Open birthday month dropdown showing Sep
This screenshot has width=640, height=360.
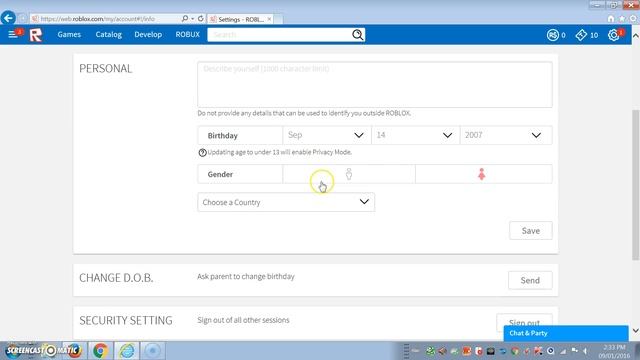pyautogui.click(x=327, y=135)
